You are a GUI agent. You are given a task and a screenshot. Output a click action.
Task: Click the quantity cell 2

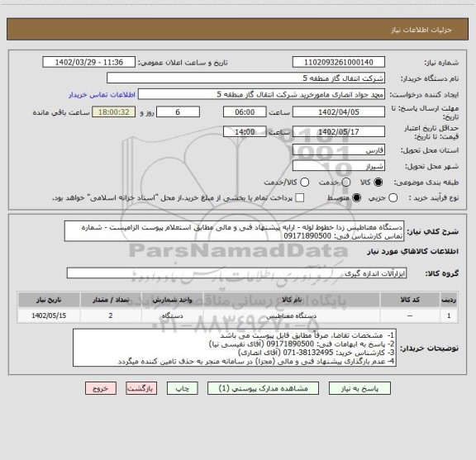[111, 315]
